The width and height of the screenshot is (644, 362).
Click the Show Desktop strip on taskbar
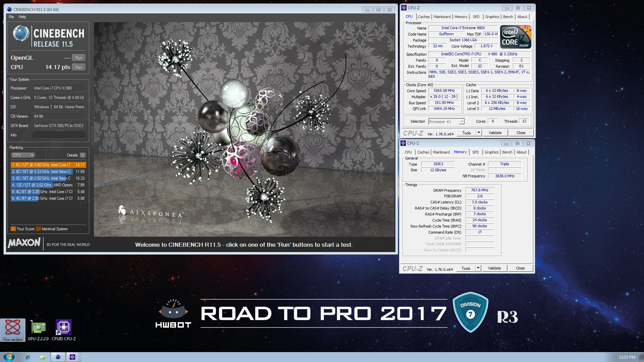click(x=641, y=357)
